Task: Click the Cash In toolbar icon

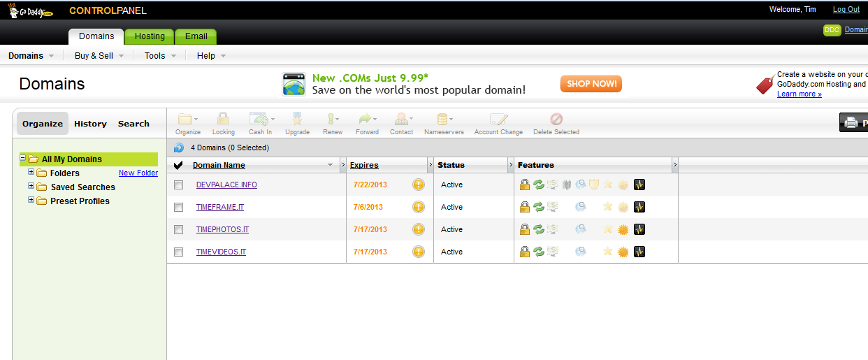Action: point(259,120)
